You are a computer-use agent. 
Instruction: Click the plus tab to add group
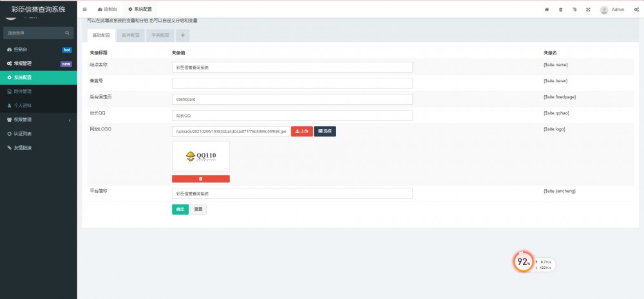(x=182, y=35)
